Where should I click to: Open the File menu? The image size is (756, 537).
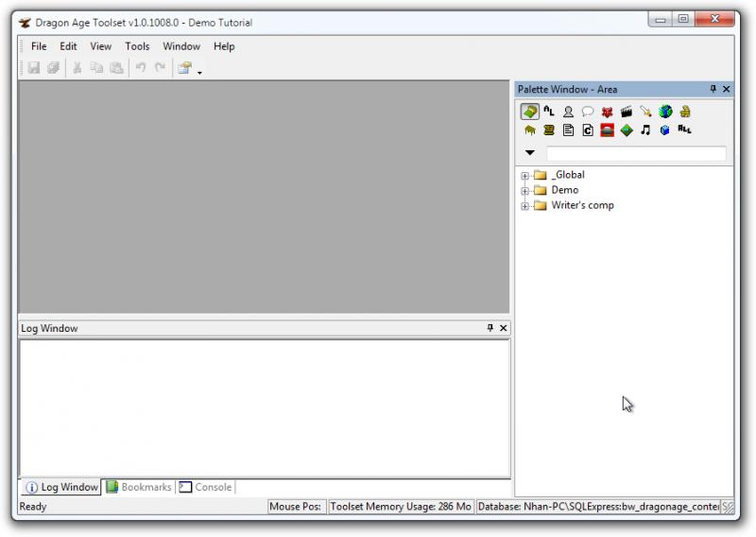point(39,46)
